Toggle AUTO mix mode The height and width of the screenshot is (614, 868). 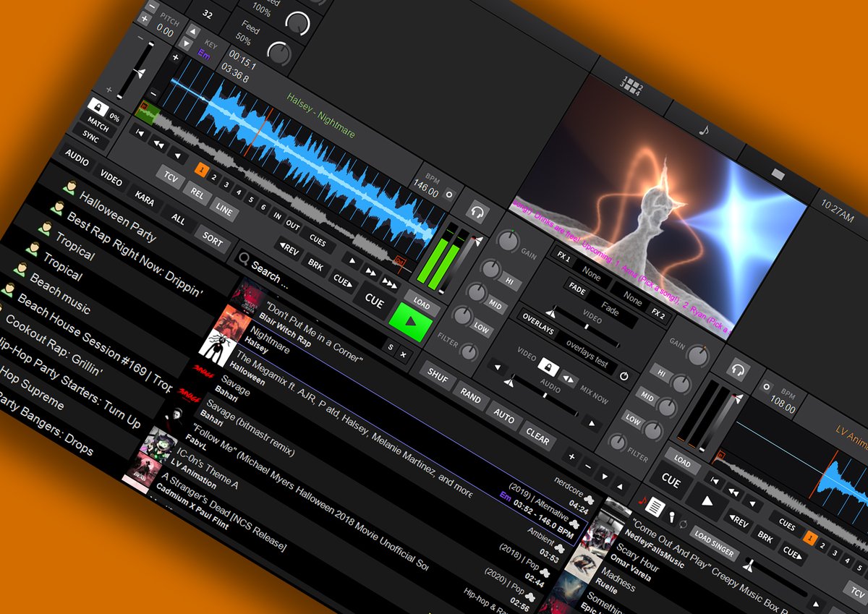tap(504, 417)
